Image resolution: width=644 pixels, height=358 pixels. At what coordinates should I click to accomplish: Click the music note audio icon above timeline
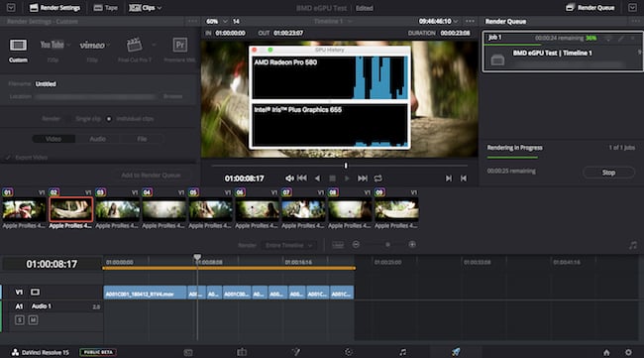point(633,245)
